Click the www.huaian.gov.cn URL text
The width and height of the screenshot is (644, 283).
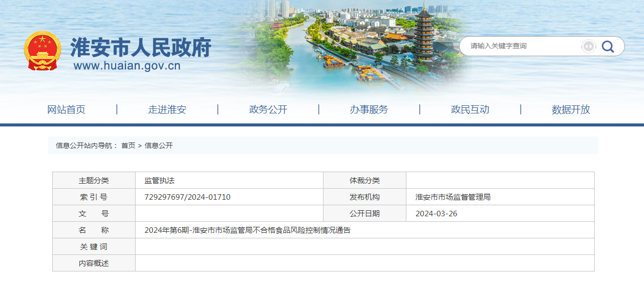[127, 66]
